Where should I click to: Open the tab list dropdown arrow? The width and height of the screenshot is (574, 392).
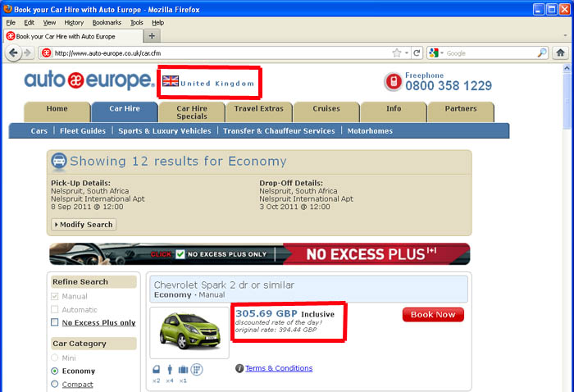coord(565,36)
